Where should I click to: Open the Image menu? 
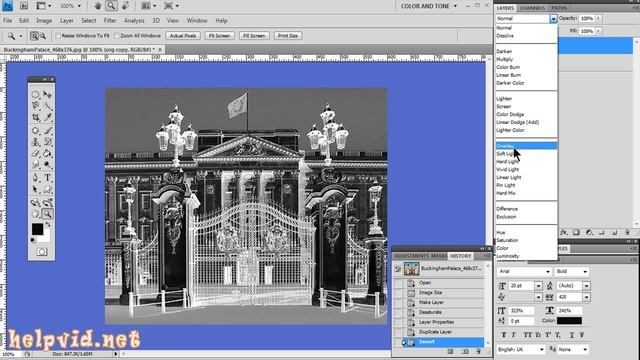pyautogui.click(x=44, y=20)
